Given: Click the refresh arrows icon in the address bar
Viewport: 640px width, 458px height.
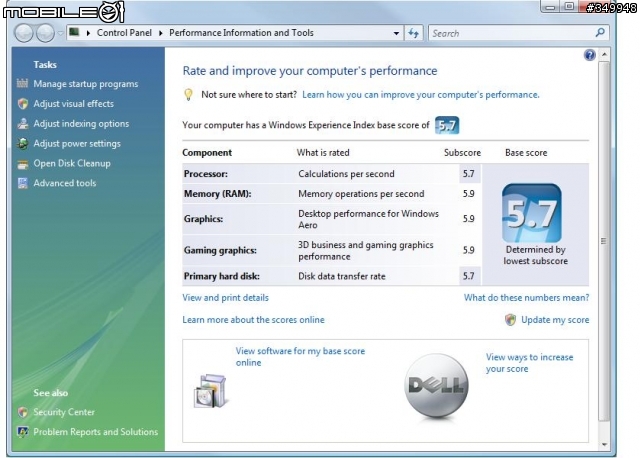Looking at the screenshot, I should click(x=413, y=33).
